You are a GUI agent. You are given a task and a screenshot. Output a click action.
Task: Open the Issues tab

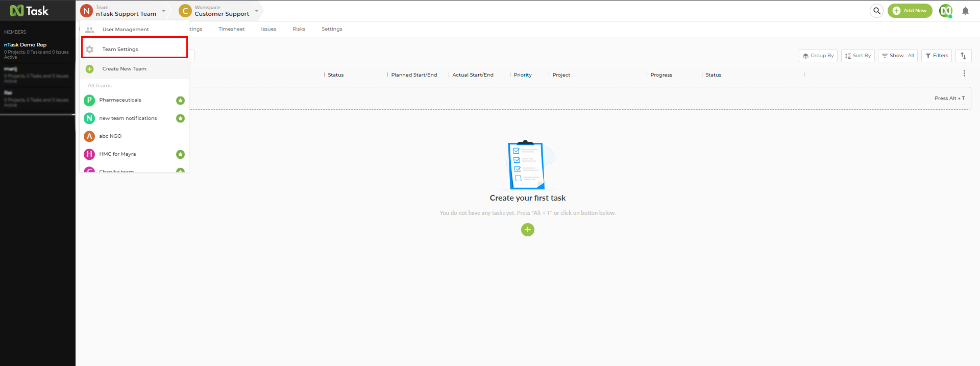coord(268,29)
